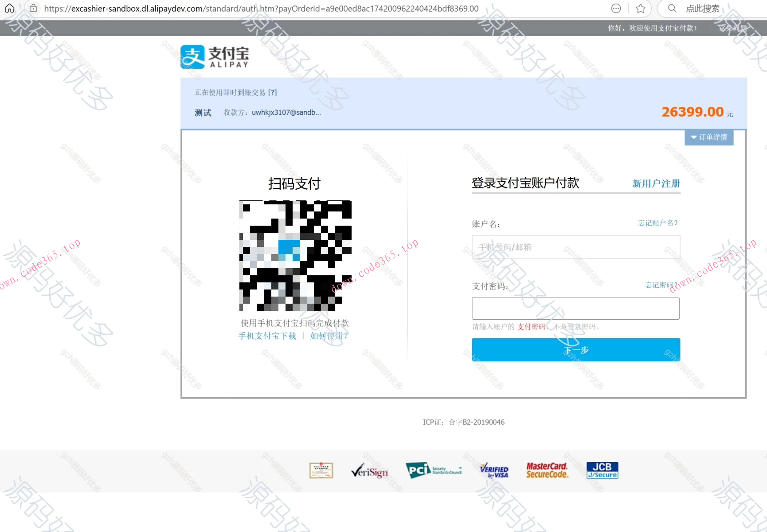Click the PCI Security Standards Council icon
767x532 pixels.
434,470
